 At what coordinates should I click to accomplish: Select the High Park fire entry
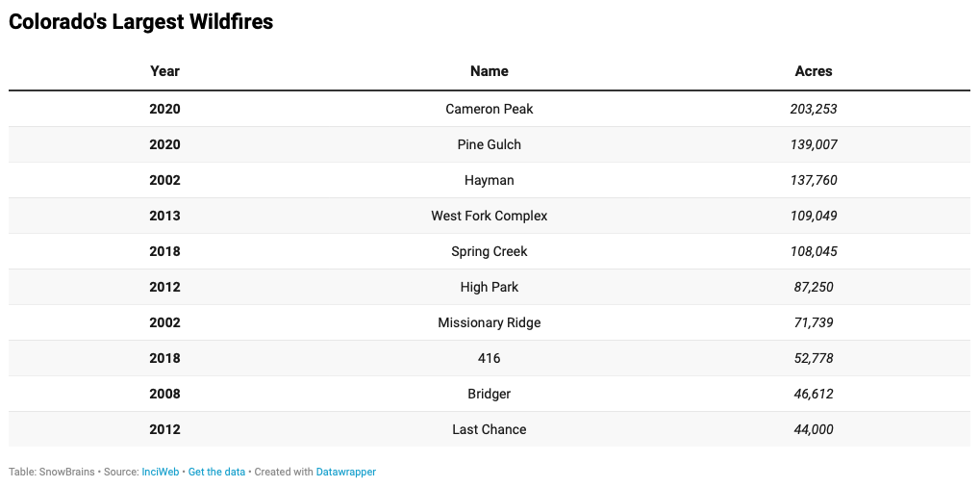click(490, 287)
